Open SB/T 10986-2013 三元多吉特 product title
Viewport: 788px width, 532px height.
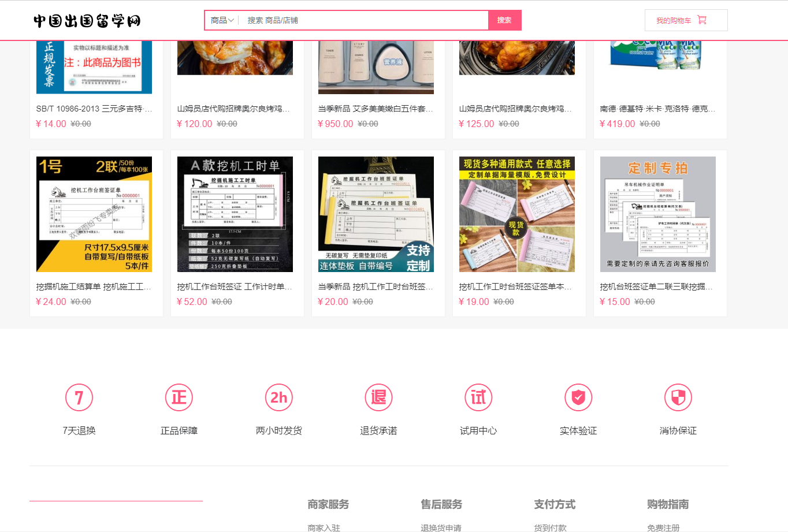click(x=94, y=109)
